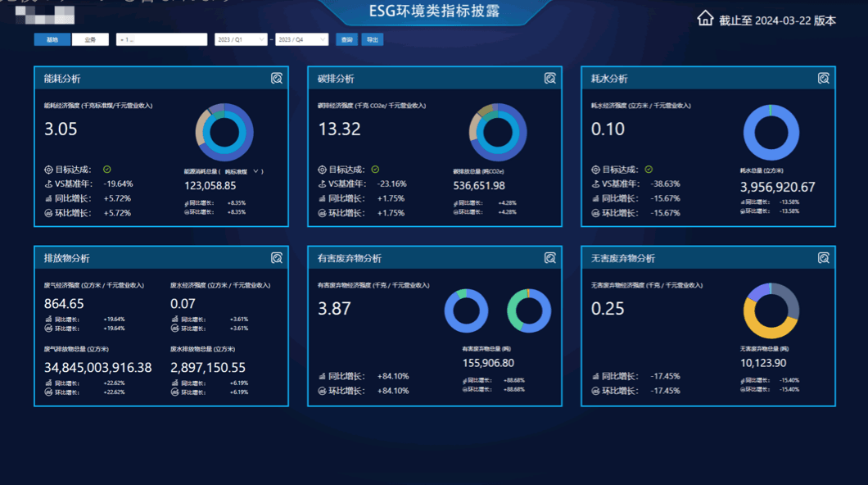This screenshot has width=868, height=485.
Task: Click the green 目标达成 checkmark in 能耗分析
Action: coord(106,170)
